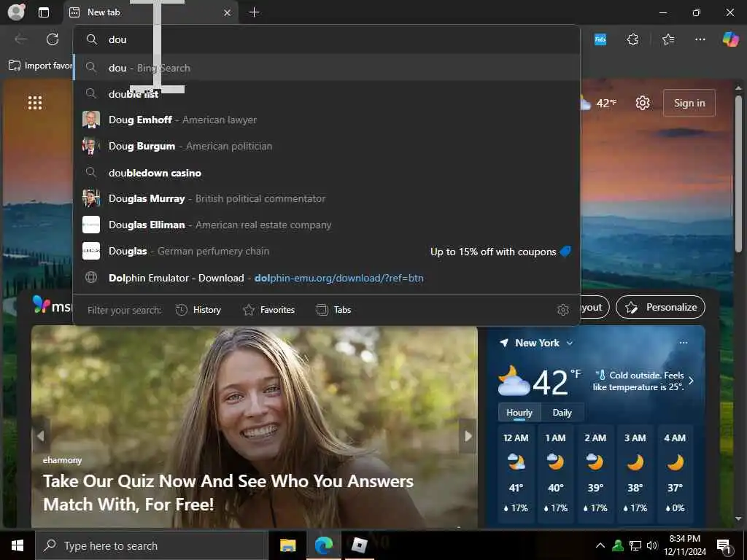The width and height of the screenshot is (747, 560).
Task: Click the Sign in button
Action: point(689,103)
